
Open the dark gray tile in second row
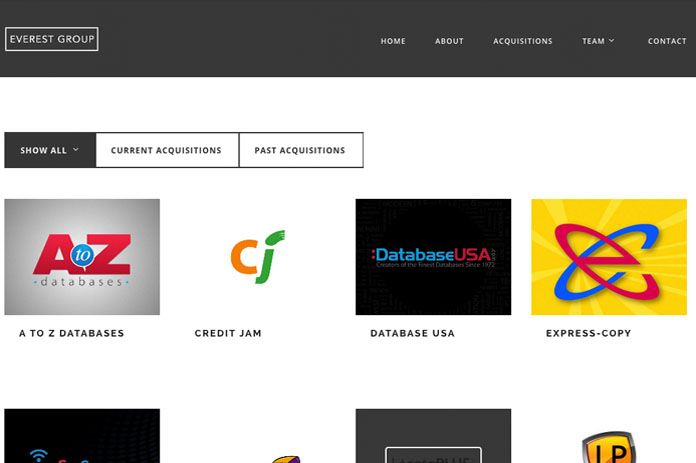(433, 436)
